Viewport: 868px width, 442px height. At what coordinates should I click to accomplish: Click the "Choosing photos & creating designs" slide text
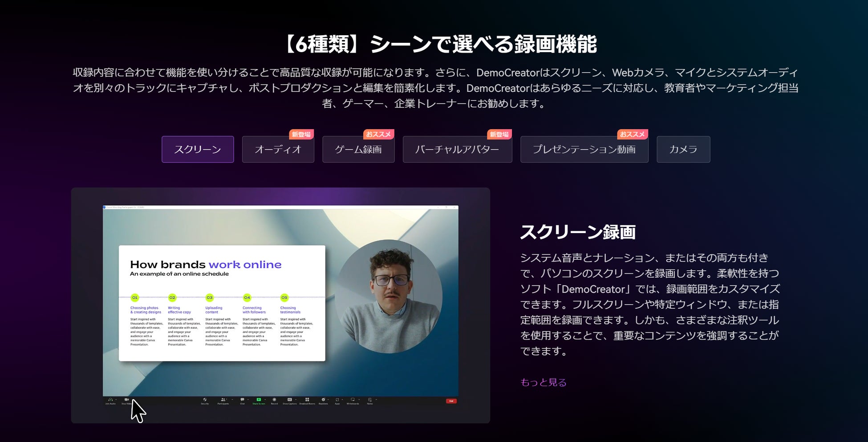tap(146, 310)
